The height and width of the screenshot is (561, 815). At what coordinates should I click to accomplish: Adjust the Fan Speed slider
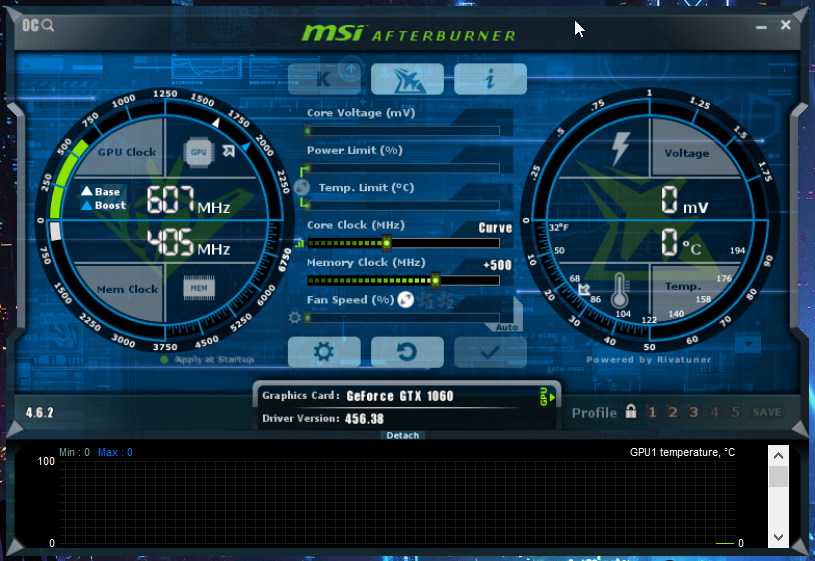click(x=403, y=318)
